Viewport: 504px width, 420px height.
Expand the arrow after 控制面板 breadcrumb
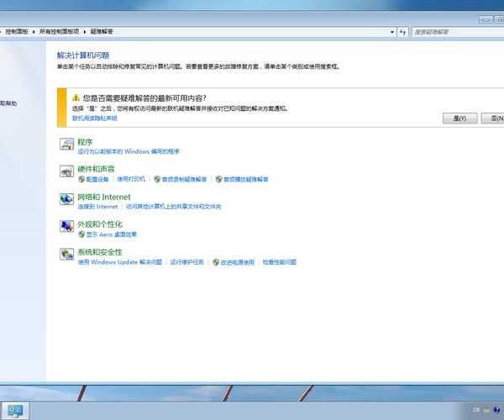point(34,31)
